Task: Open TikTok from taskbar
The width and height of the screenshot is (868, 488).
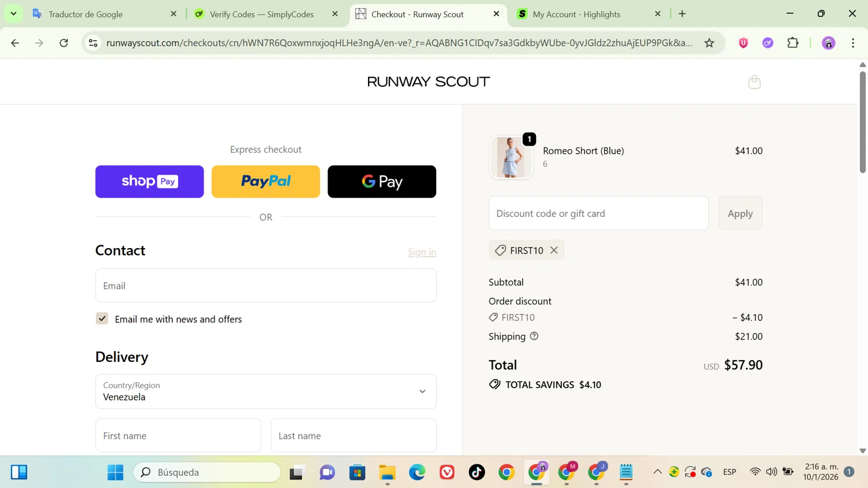Action: pos(477,472)
